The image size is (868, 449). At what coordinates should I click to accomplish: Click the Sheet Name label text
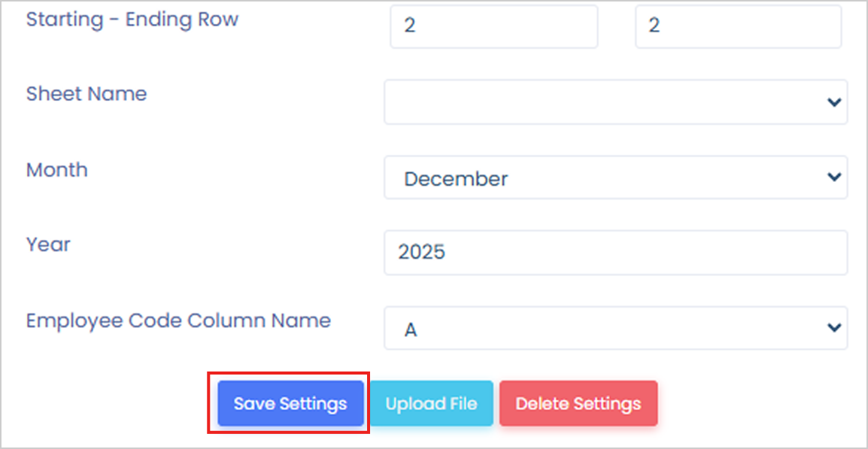click(x=86, y=94)
